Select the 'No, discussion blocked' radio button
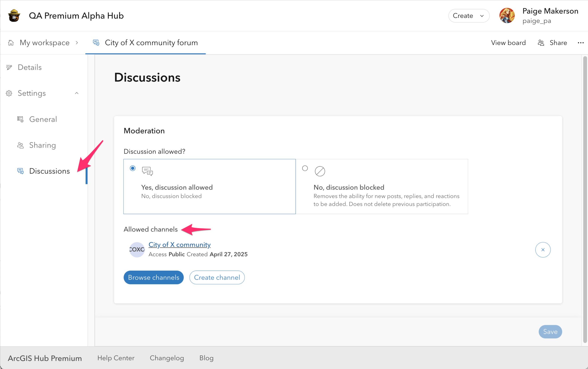Viewport: 588px width, 369px height. 305,168
